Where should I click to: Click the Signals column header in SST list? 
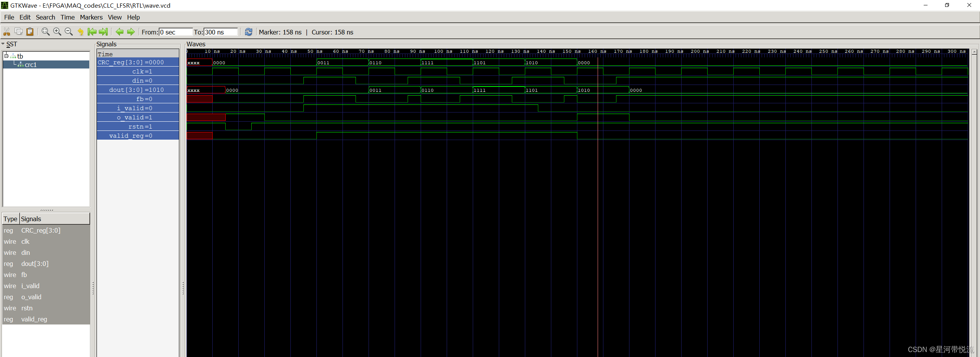pos(54,219)
